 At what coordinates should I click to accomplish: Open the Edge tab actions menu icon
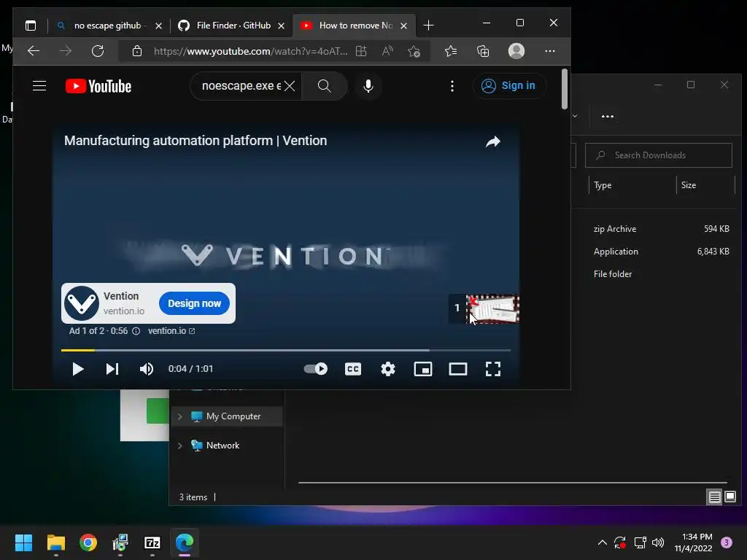(31, 26)
